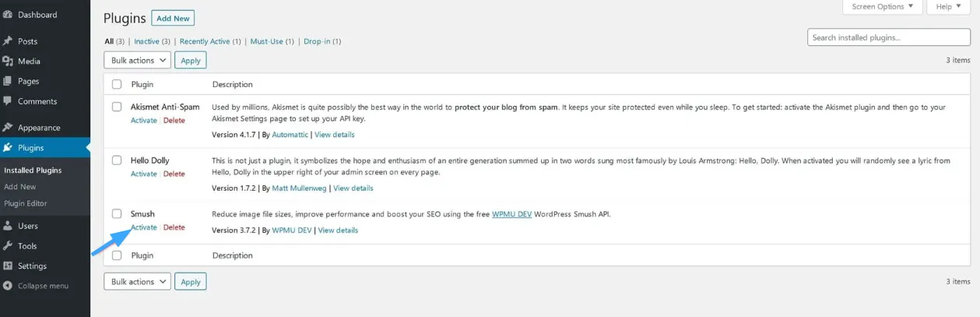The width and height of the screenshot is (980, 317).
Task: Expand the Help dropdown tab
Action: [948, 7]
